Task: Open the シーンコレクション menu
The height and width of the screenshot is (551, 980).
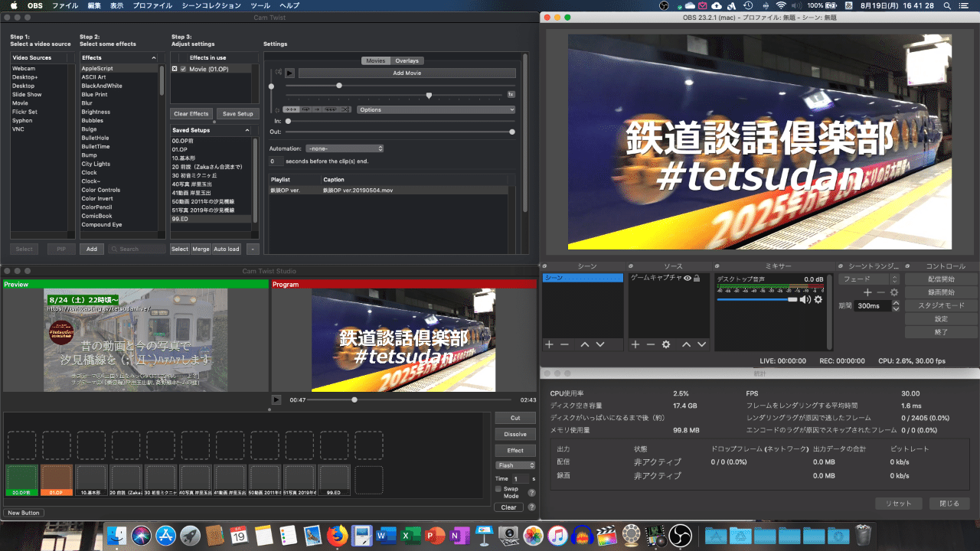Action: pyautogui.click(x=211, y=5)
